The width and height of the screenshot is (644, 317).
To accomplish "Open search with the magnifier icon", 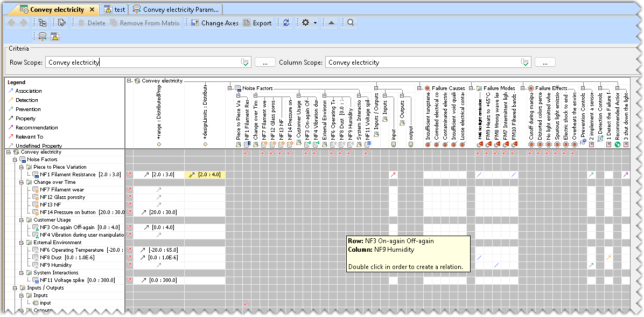I will [351, 23].
